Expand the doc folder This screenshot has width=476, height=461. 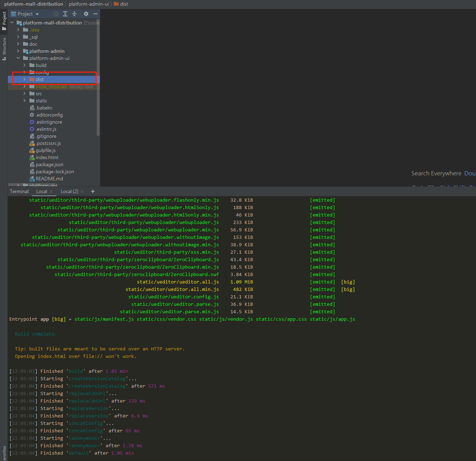click(18, 44)
